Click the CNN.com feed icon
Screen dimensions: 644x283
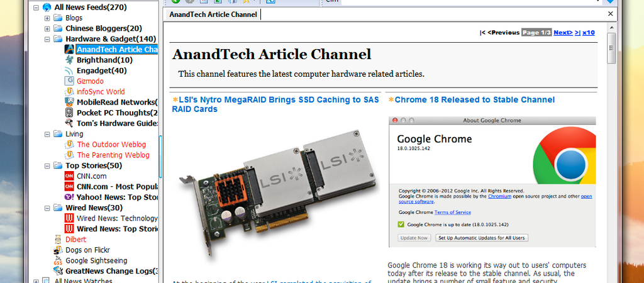coord(69,176)
